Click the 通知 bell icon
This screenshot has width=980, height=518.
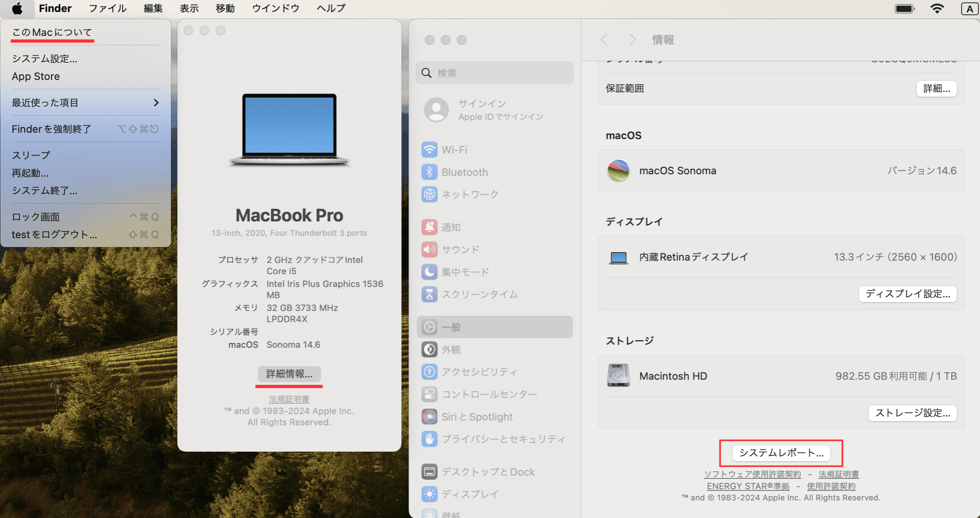[429, 227]
